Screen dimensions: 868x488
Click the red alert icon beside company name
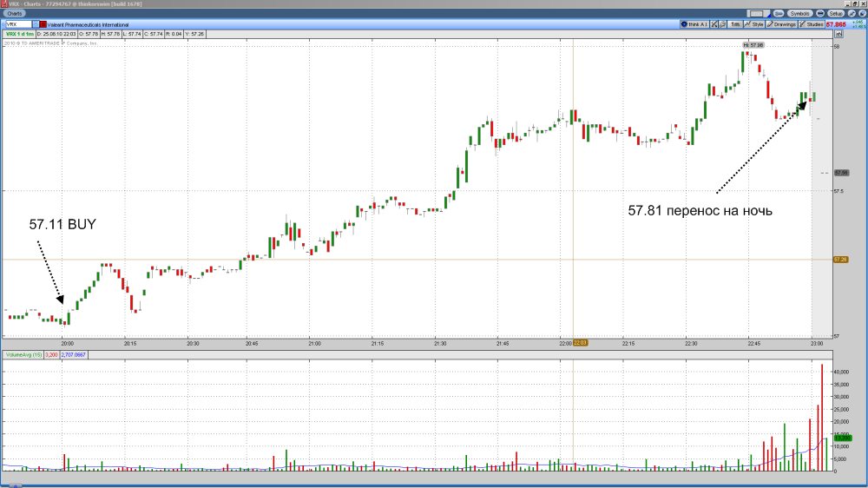pos(43,24)
